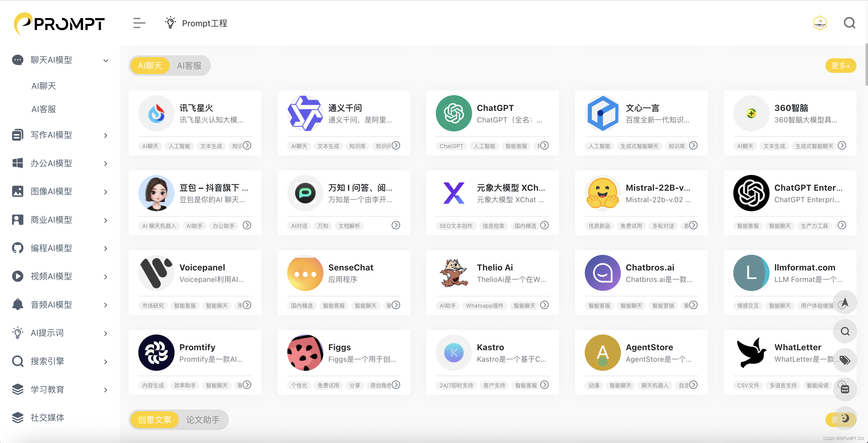Open the floating calendar icon button
Image resolution: width=868 pixels, height=443 pixels.
coord(844,389)
